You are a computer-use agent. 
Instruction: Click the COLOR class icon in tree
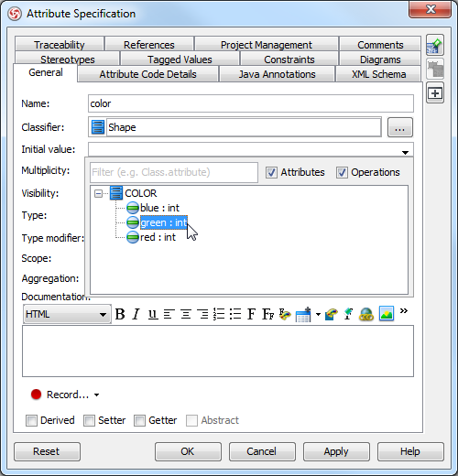click(x=116, y=193)
